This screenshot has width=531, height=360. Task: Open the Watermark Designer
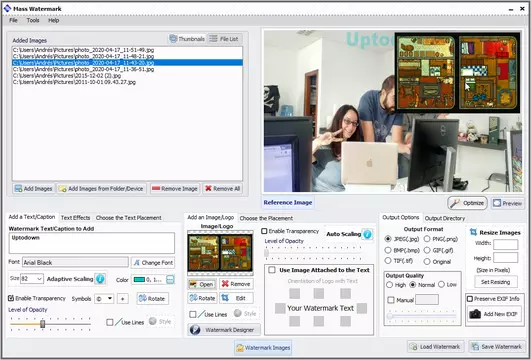[x=224, y=330]
